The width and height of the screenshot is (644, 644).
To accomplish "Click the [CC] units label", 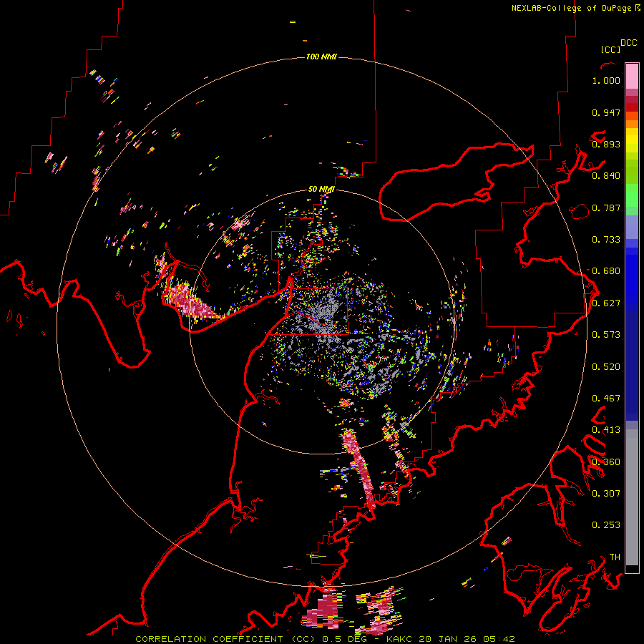I will pyautogui.click(x=611, y=49).
